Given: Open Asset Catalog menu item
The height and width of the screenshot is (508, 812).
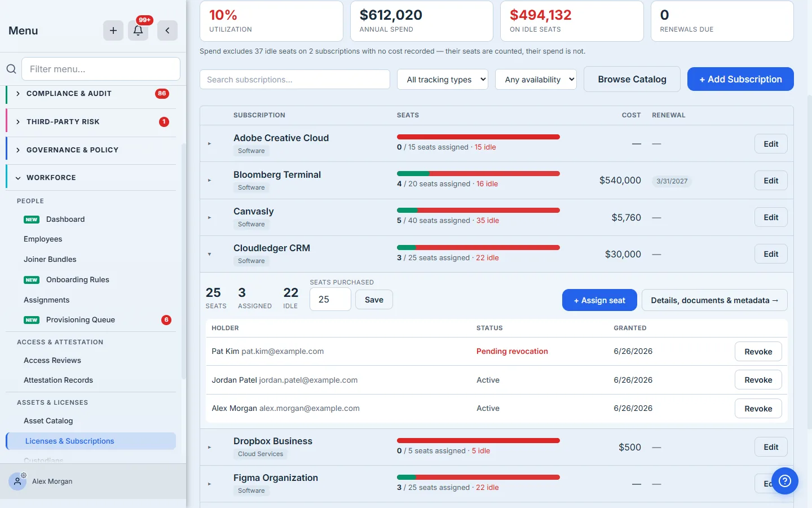Looking at the screenshot, I should click(48, 421).
